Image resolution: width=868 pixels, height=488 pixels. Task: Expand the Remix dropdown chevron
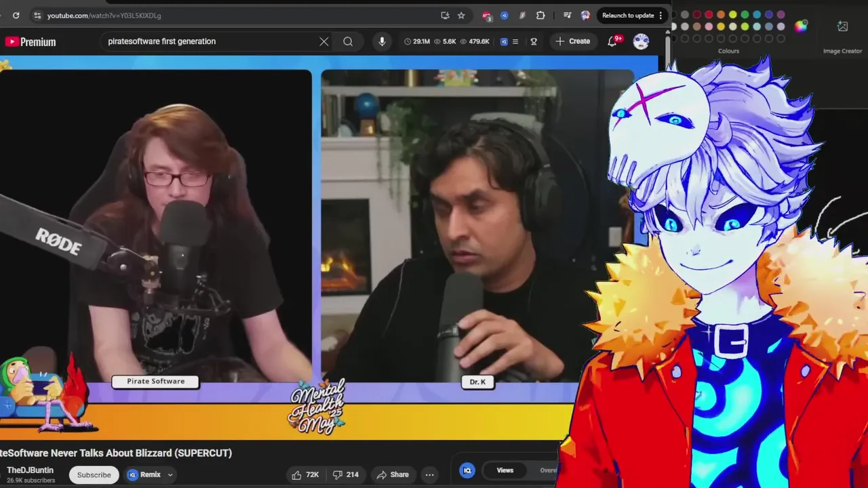tap(170, 474)
